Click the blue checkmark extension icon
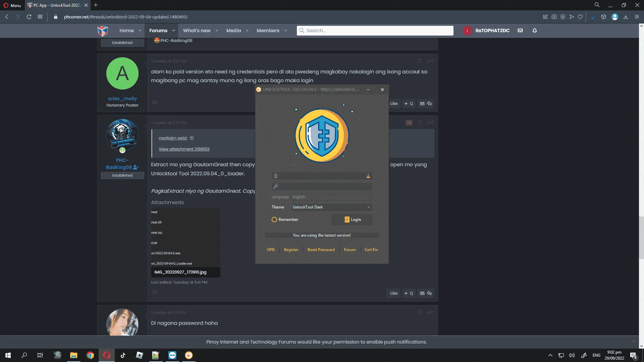Screen dimensions: 644x362 click(593, 17)
